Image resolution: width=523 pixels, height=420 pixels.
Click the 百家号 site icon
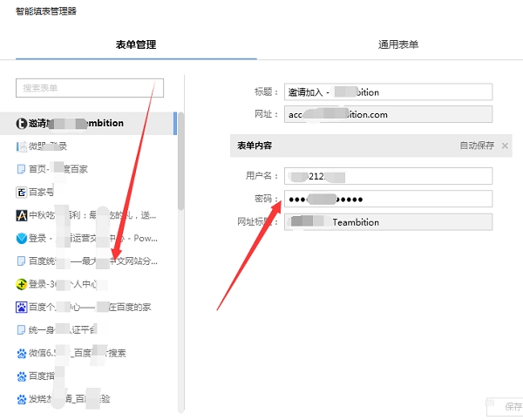[21, 193]
